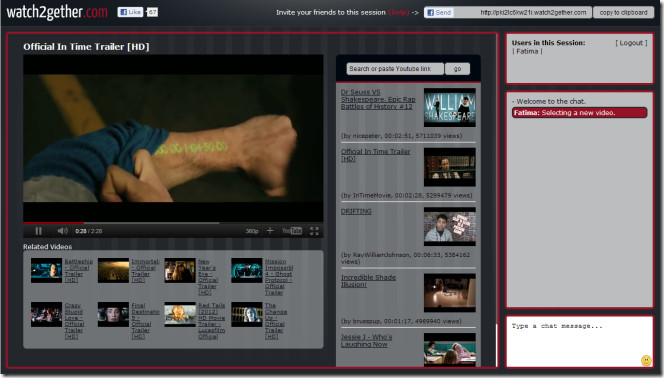Select the Battleship Official Trailer related thumbnail
This screenshot has height=378, width=664.
click(46, 270)
